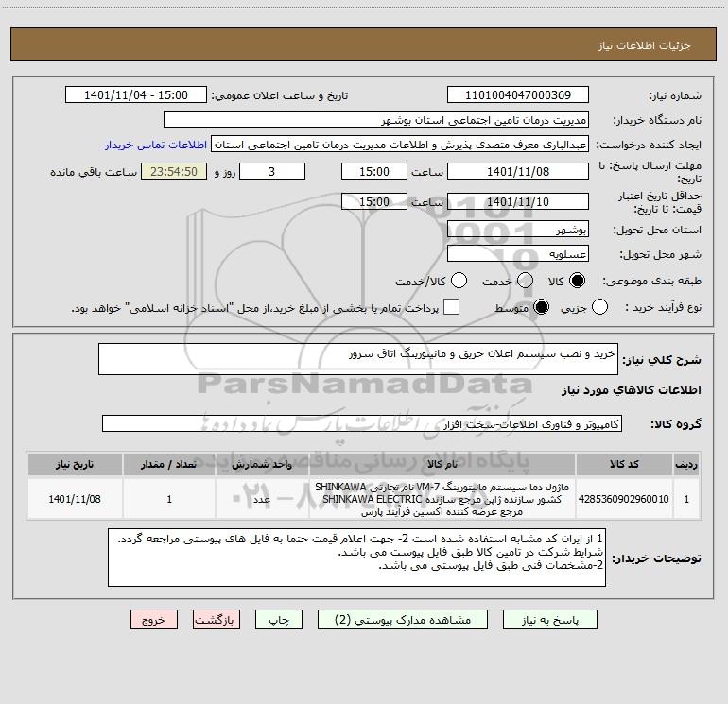
Task: Click the unit cell عدد
Action: pos(262,499)
